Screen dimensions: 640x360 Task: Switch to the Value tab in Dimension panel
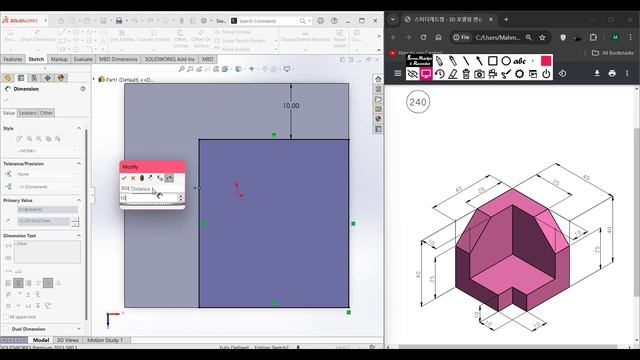[9, 113]
